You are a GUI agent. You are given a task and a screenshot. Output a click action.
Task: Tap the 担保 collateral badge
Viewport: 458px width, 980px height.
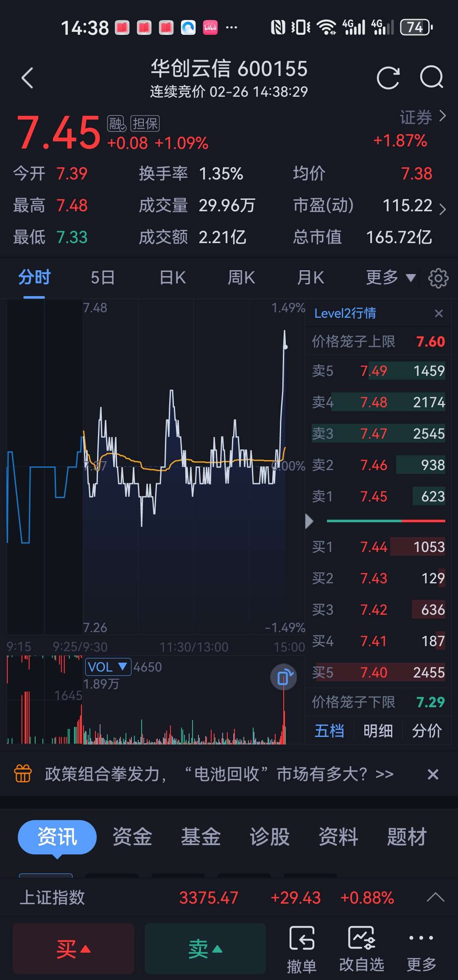click(145, 123)
